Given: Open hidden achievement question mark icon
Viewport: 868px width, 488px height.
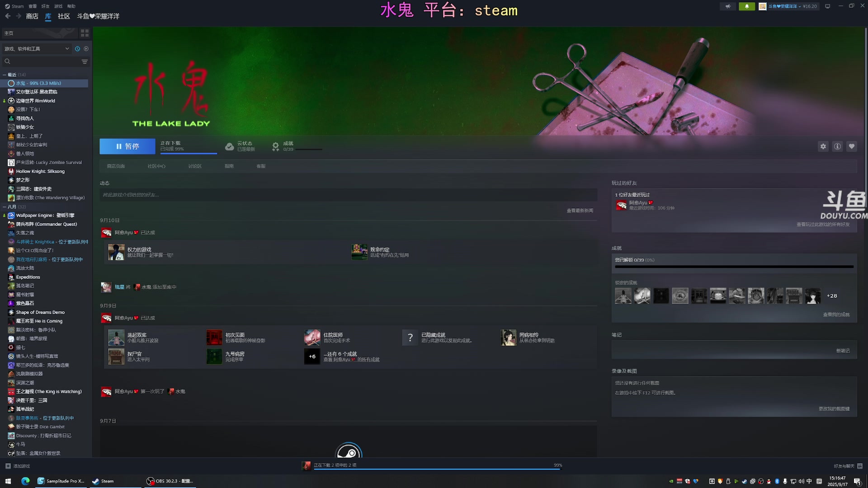Looking at the screenshot, I should (410, 338).
